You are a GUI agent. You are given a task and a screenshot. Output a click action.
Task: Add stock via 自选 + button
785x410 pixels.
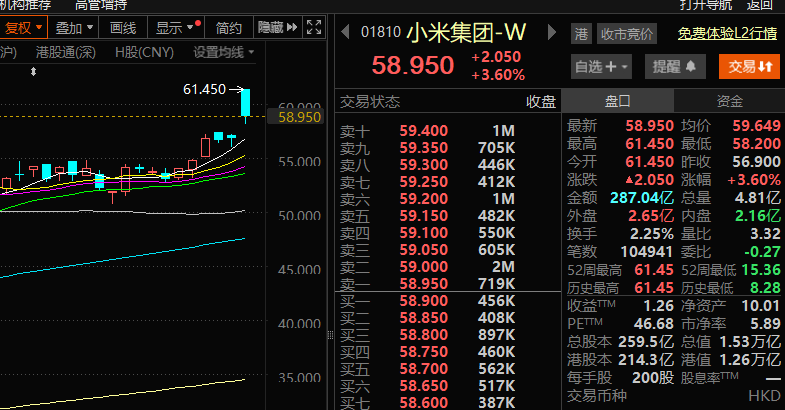coord(601,67)
